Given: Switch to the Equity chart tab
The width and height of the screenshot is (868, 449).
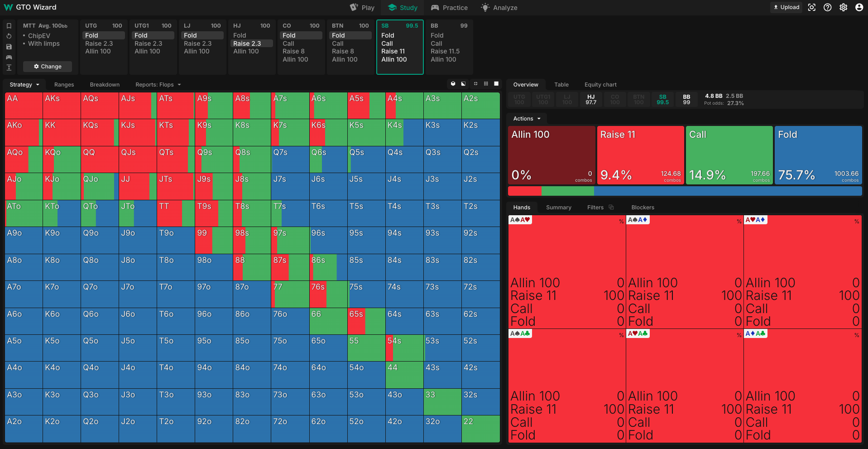Looking at the screenshot, I should [x=600, y=85].
